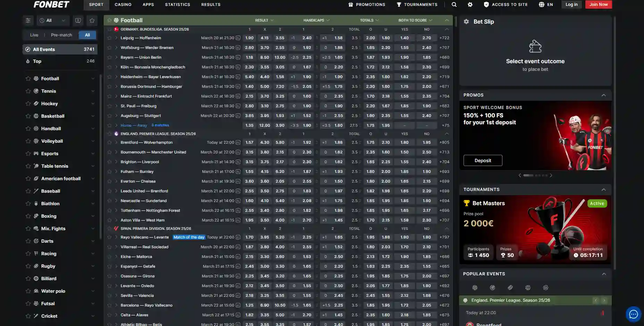Click Tournaments trophy icon in header

pyautogui.click(x=399, y=5)
